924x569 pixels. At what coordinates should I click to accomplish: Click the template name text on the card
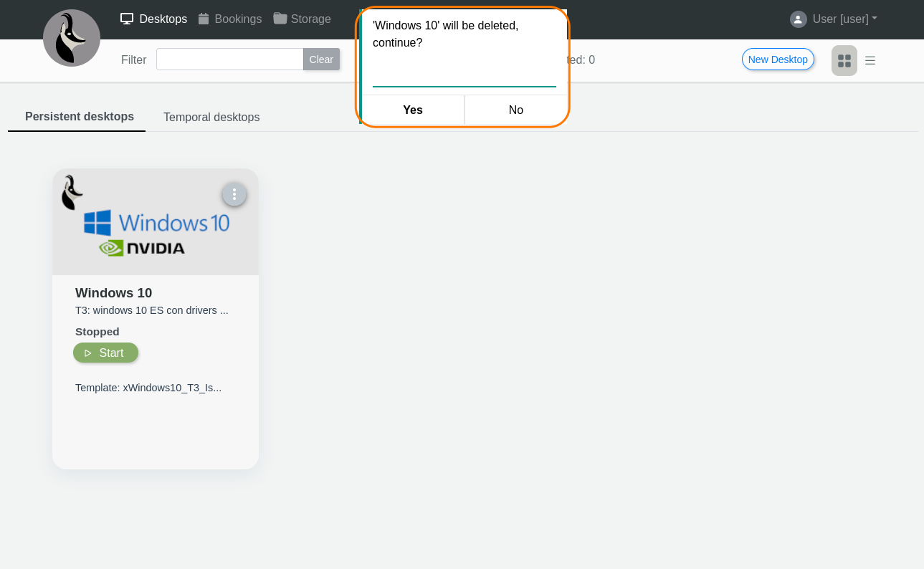[x=148, y=388]
